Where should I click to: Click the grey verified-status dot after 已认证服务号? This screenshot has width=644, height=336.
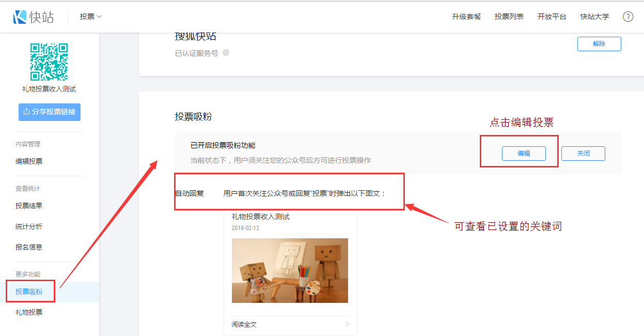coord(226,53)
